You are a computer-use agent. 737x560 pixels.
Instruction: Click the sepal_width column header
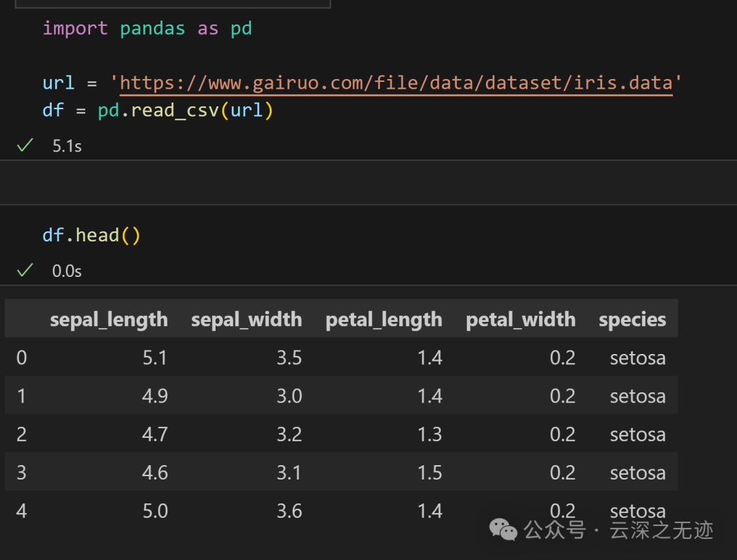[246, 319]
